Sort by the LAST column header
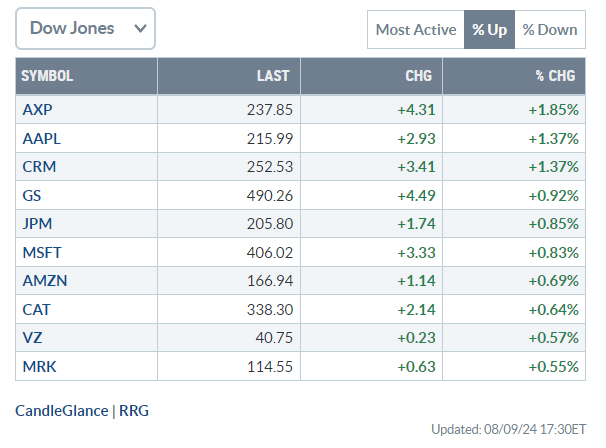 (x=273, y=76)
